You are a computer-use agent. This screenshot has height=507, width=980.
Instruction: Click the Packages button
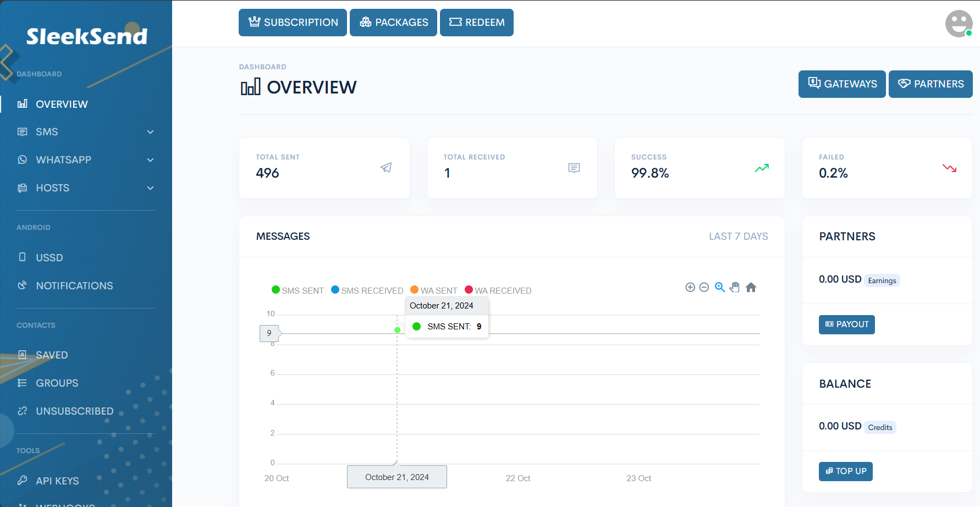pyautogui.click(x=393, y=23)
